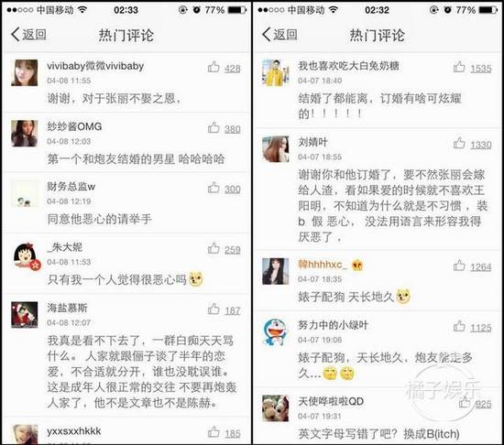This screenshot has width=504, height=445.
Task: Open _朱大妮's cartoon avatar
Action: pos(26,255)
